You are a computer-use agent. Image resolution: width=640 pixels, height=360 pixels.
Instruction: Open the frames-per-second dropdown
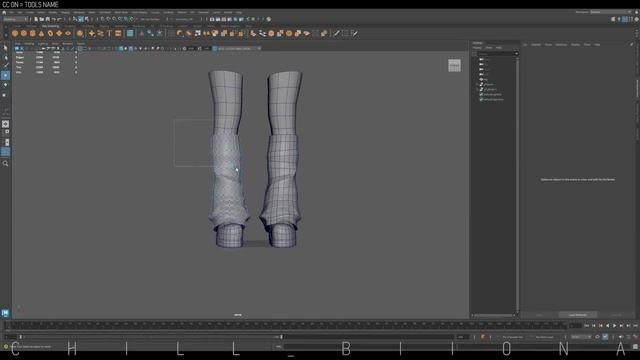(x=581, y=337)
